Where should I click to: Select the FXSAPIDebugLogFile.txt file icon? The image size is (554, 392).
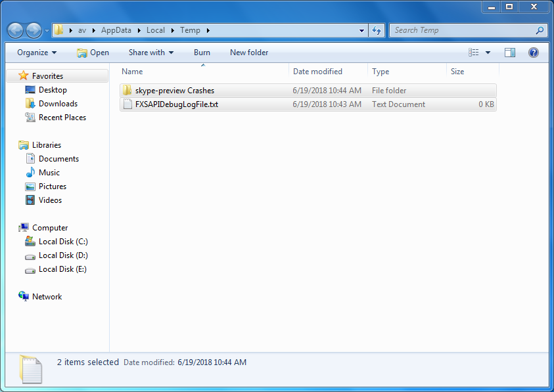(127, 104)
